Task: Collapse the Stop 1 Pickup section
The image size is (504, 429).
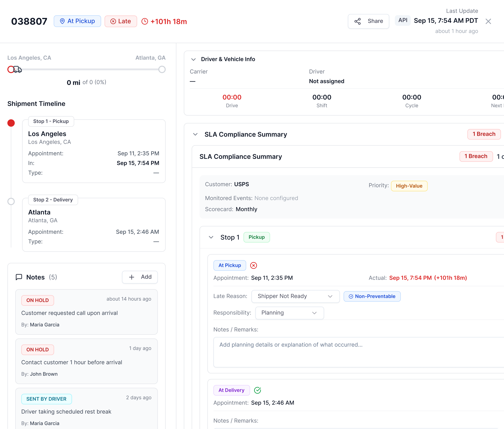Action: click(x=211, y=237)
